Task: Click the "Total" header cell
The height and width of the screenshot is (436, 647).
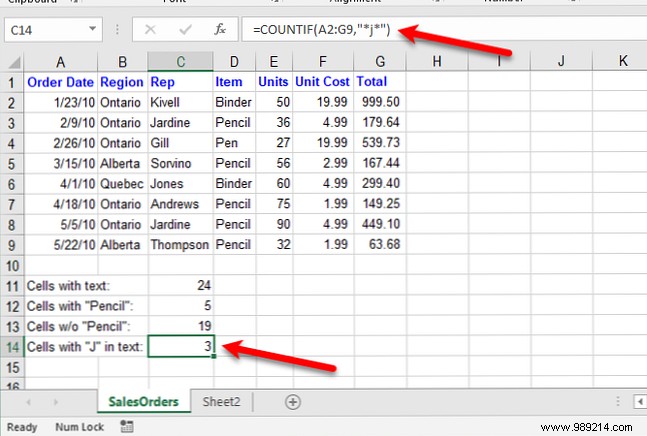Action: [380, 82]
